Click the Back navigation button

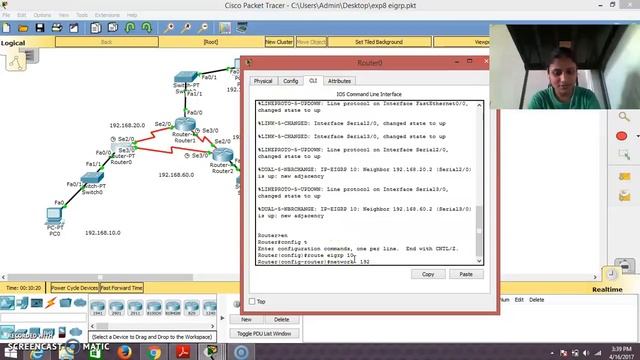coord(107,42)
